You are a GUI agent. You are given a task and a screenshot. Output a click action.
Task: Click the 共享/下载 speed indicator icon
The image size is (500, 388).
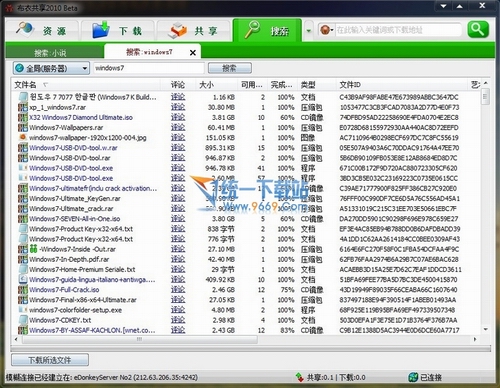coord(300,377)
